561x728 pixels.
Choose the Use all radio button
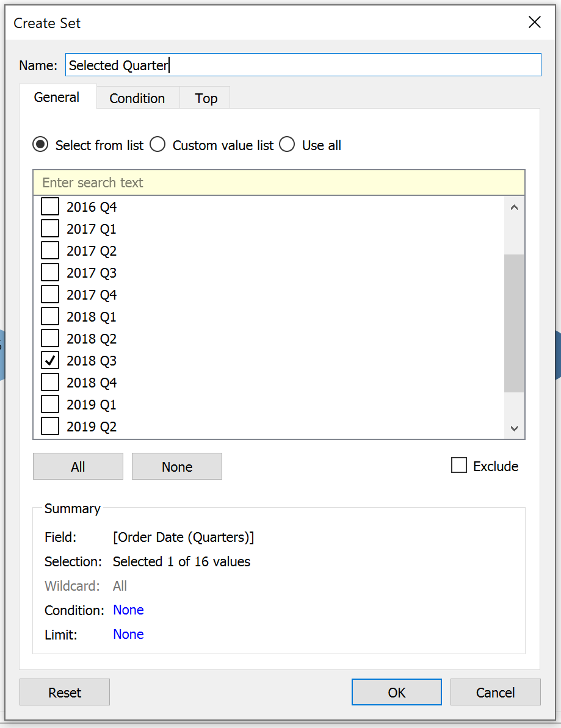click(x=287, y=145)
